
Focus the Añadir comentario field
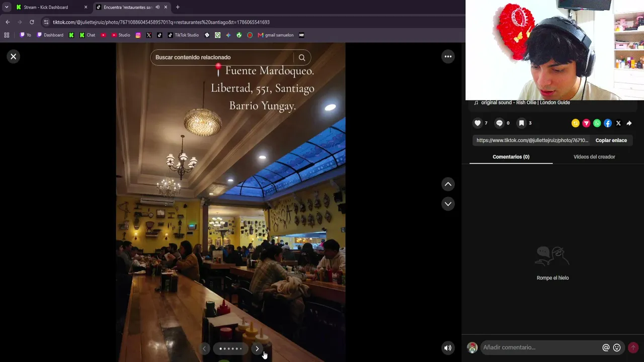(x=541, y=347)
